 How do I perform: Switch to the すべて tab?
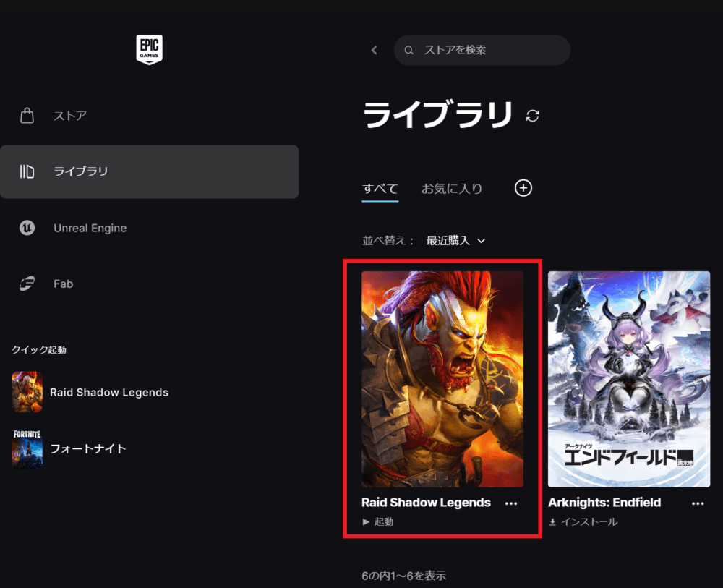point(380,189)
